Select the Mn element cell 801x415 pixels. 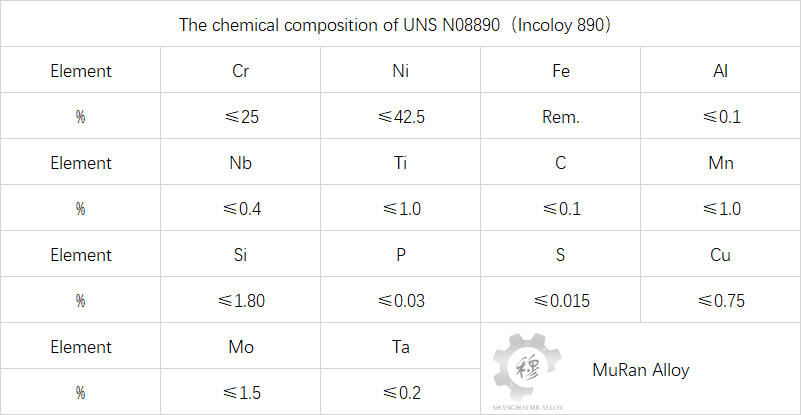[721, 162]
